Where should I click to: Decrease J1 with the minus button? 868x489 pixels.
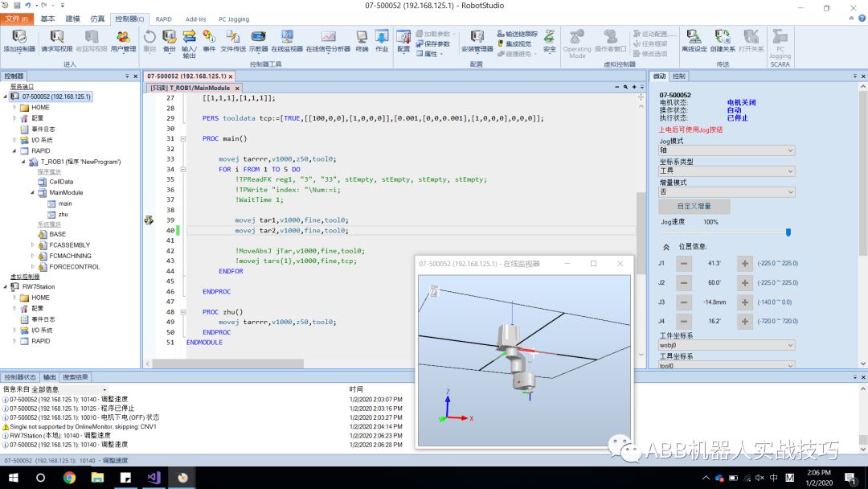coord(684,264)
